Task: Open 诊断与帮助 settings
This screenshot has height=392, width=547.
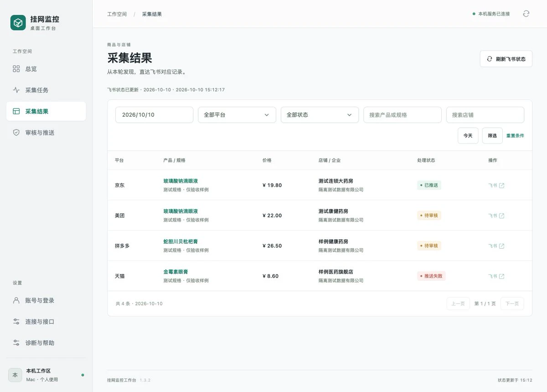Action: pos(46,343)
